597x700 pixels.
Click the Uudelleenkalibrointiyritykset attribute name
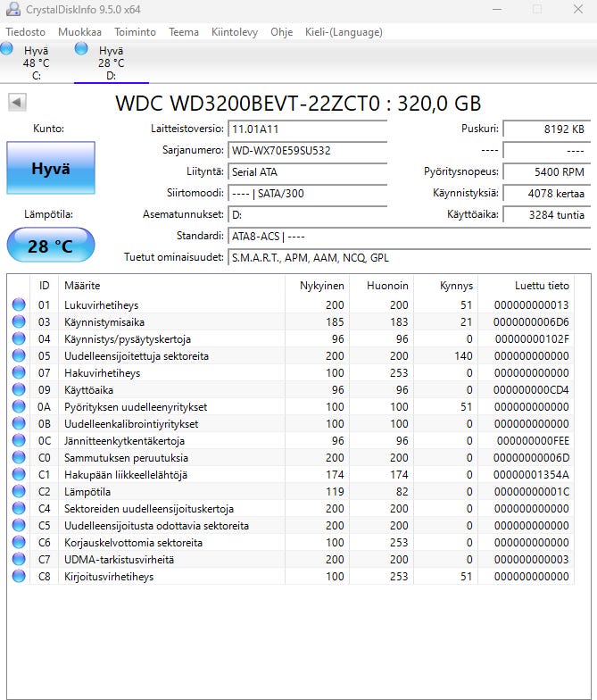131,423
